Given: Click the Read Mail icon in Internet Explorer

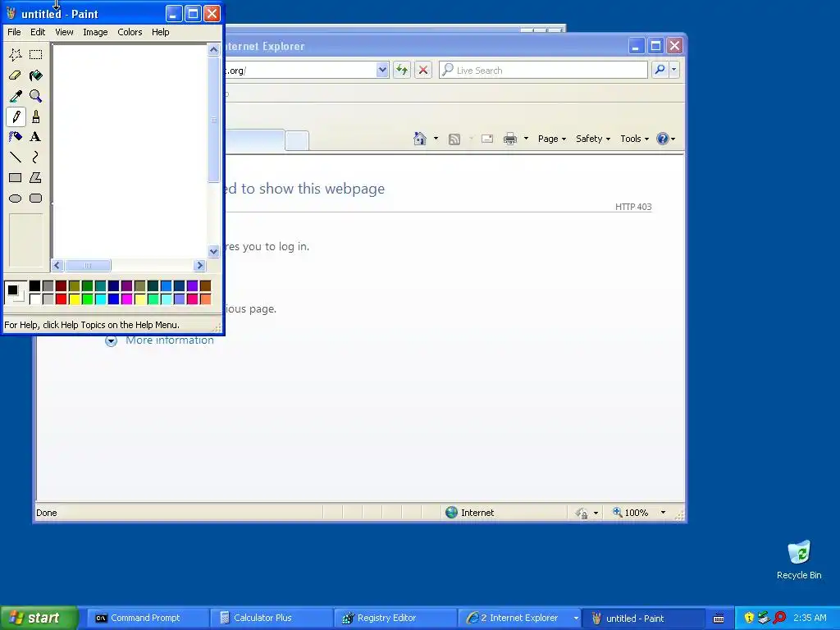Looking at the screenshot, I should coord(487,139).
